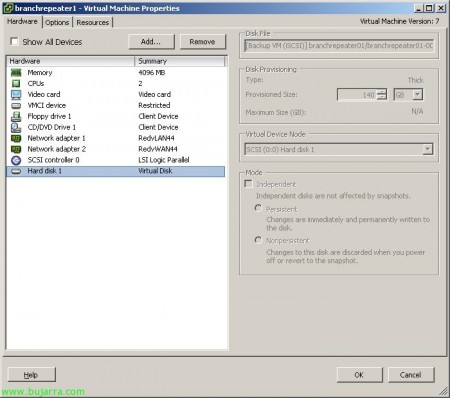Confirm changes with the OK button
The width and height of the screenshot is (450, 398).
(359, 375)
